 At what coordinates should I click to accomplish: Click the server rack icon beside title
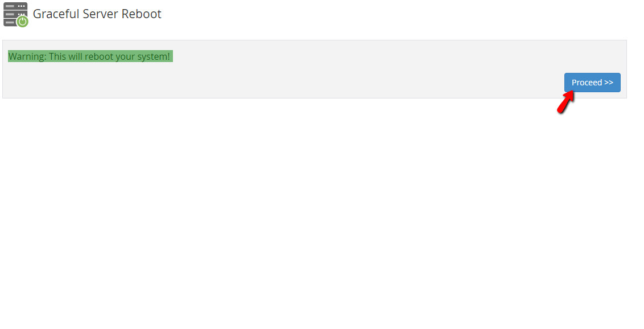15,14
